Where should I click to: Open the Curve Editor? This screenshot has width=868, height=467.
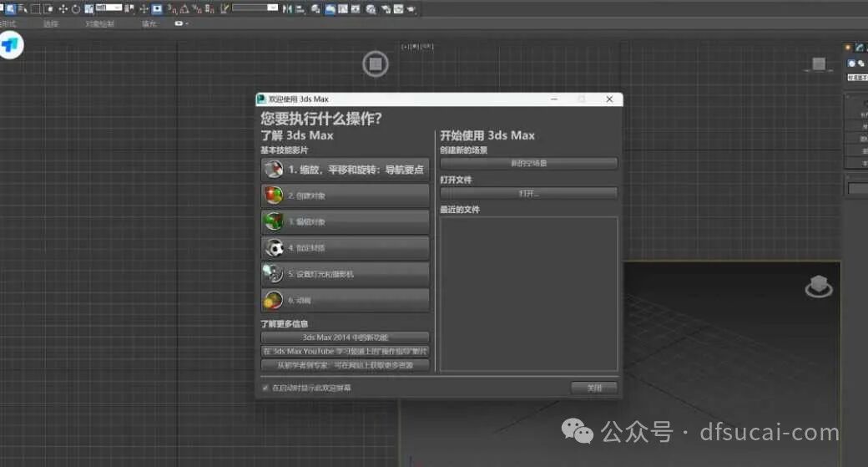pyautogui.click(x=343, y=9)
